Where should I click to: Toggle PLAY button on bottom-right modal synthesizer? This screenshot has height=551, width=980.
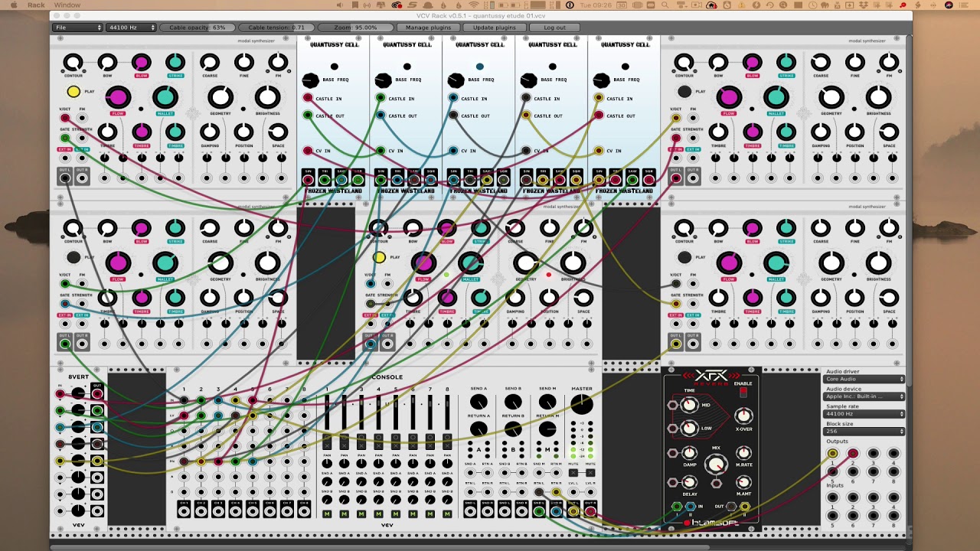pyautogui.click(x=684, y=257)
